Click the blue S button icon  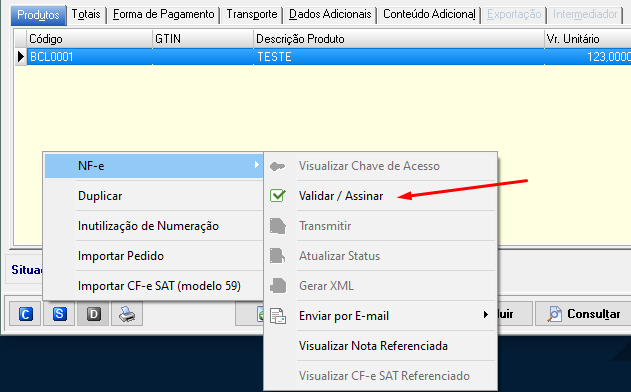click(60, 314)
